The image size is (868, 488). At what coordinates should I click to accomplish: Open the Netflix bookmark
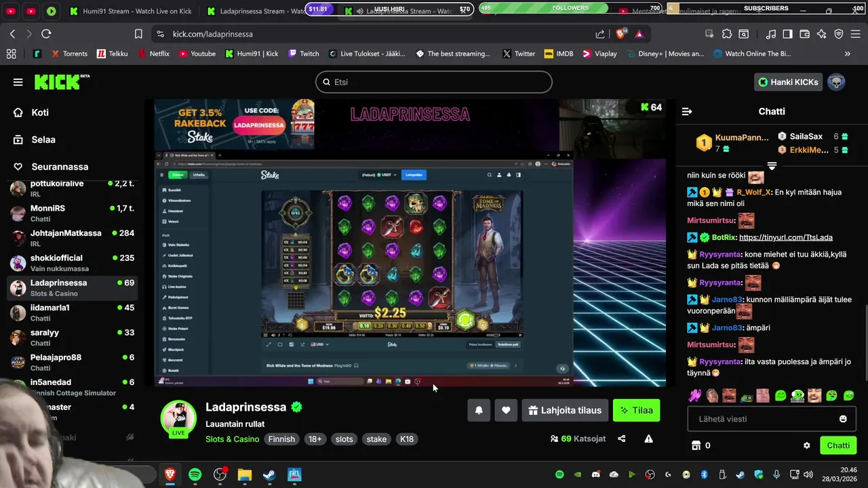[x=154, y=54]
